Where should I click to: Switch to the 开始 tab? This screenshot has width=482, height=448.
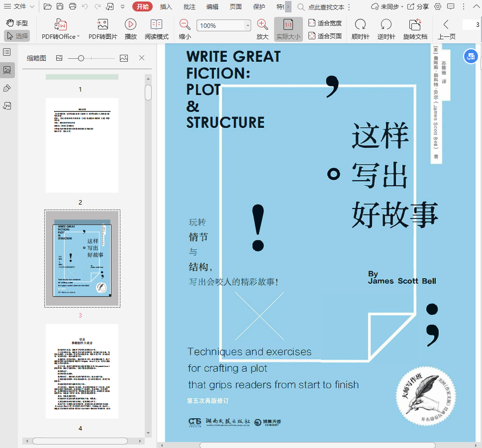(142, 6)
